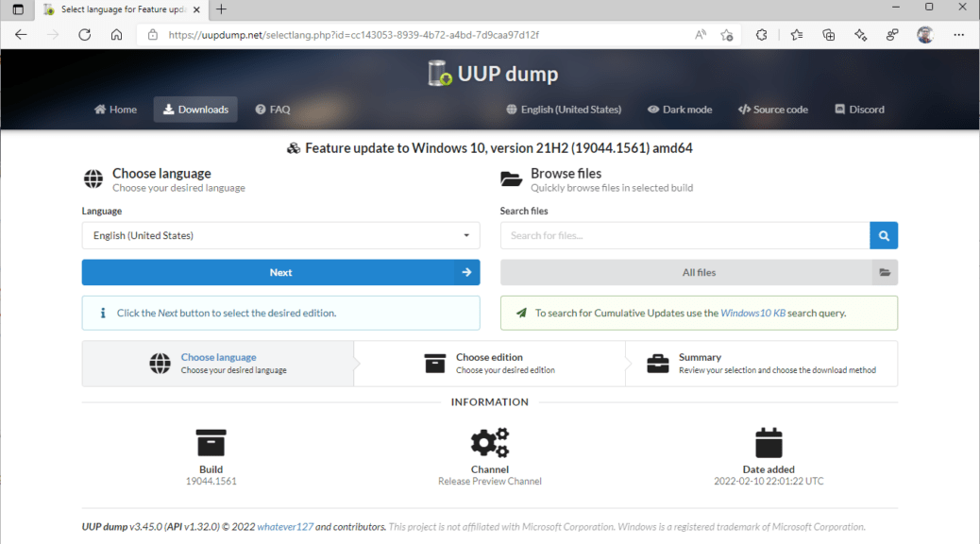Click the browser refresh icon
980x544 pixels.
(x=84, y=35)
